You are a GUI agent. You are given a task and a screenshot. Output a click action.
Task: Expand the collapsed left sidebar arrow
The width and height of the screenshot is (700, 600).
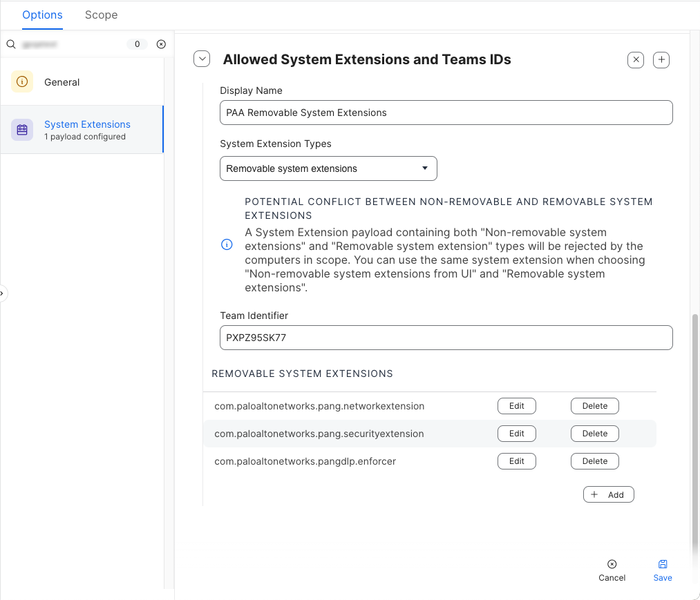point(2,293)
